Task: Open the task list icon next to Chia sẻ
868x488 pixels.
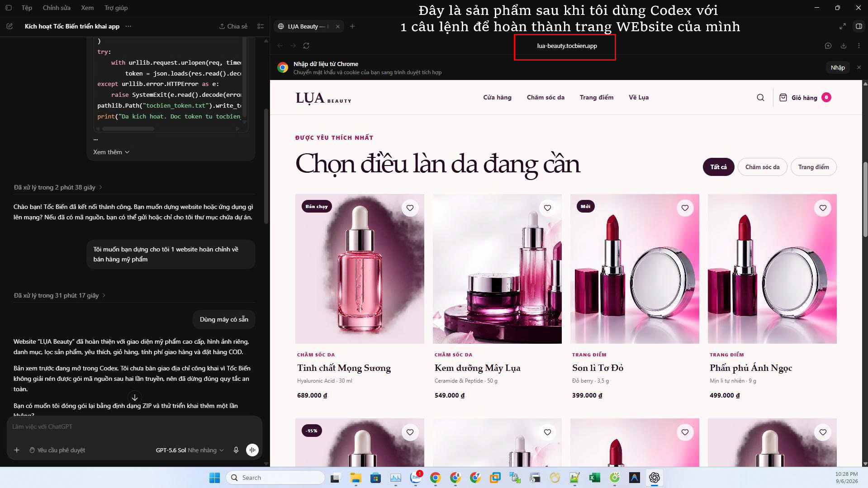Action: (x=261, y=26)
